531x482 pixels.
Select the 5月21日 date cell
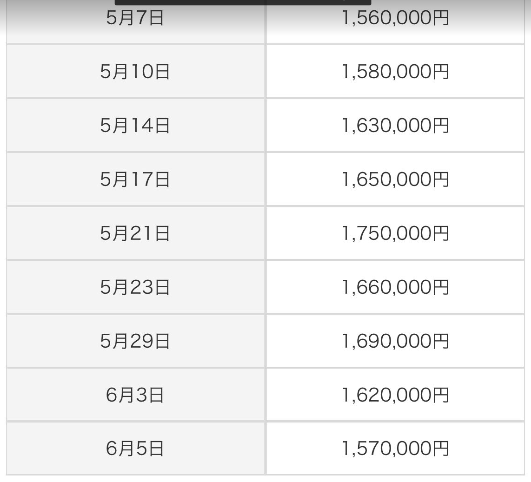click(135, 233)
